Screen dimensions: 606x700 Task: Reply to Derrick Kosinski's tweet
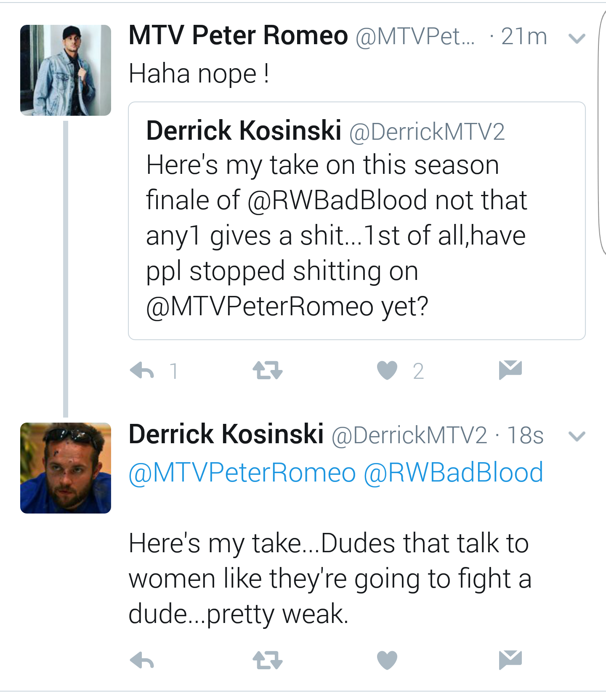[x=142, y=660]
